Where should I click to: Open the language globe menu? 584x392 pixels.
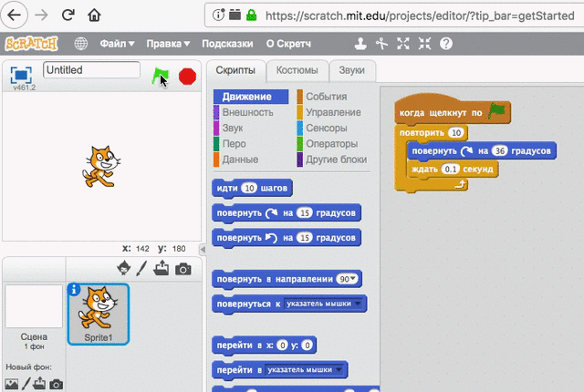tap(81, 44)
